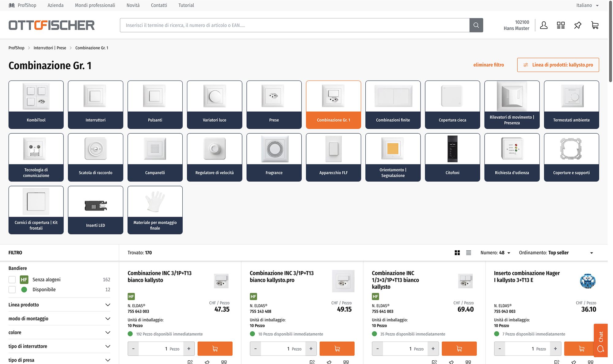
Task: Click the header barcode scan list icon
Action: 561,25
